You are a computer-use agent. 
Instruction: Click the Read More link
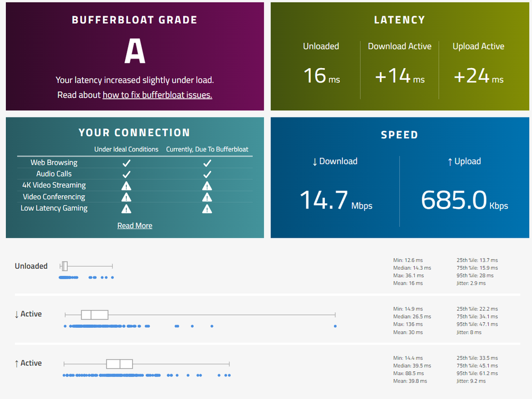coord(135,226)
